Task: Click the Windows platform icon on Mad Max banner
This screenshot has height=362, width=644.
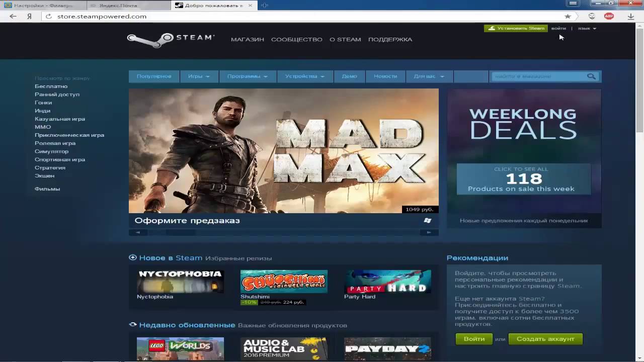Action: click(428, 220)
